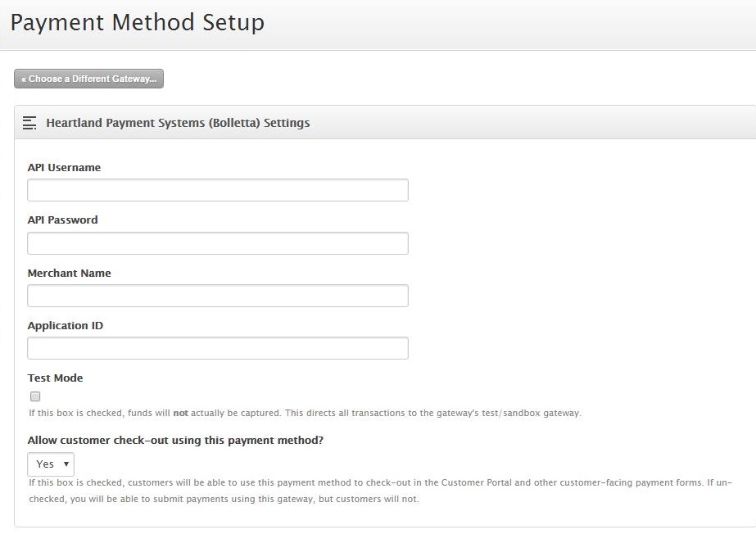Click the API Password label
The height and width of the screenshot is (534, 756).
coord(63,219)
